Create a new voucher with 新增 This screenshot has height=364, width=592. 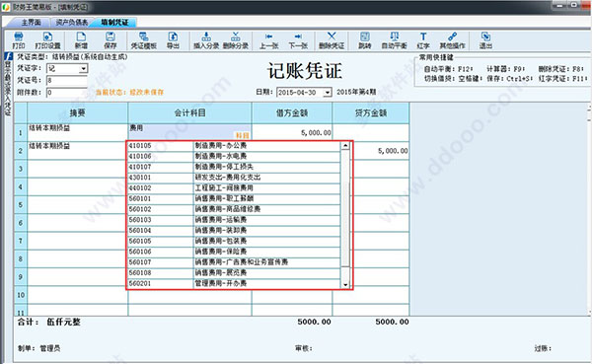pyautogui.click(x=81, y=40)
